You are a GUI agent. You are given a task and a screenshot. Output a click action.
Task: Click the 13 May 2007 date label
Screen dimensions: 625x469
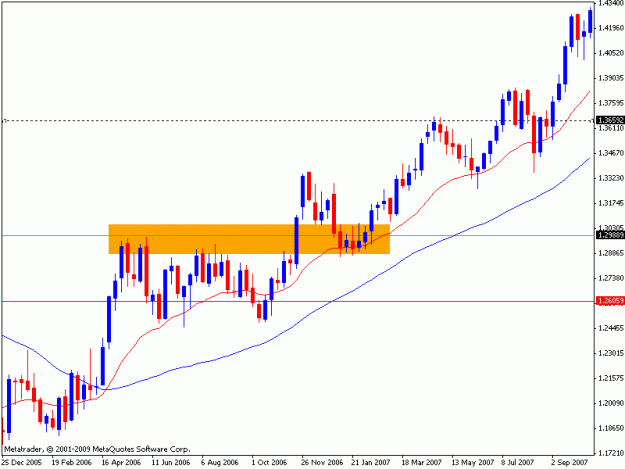pos(472,462)
